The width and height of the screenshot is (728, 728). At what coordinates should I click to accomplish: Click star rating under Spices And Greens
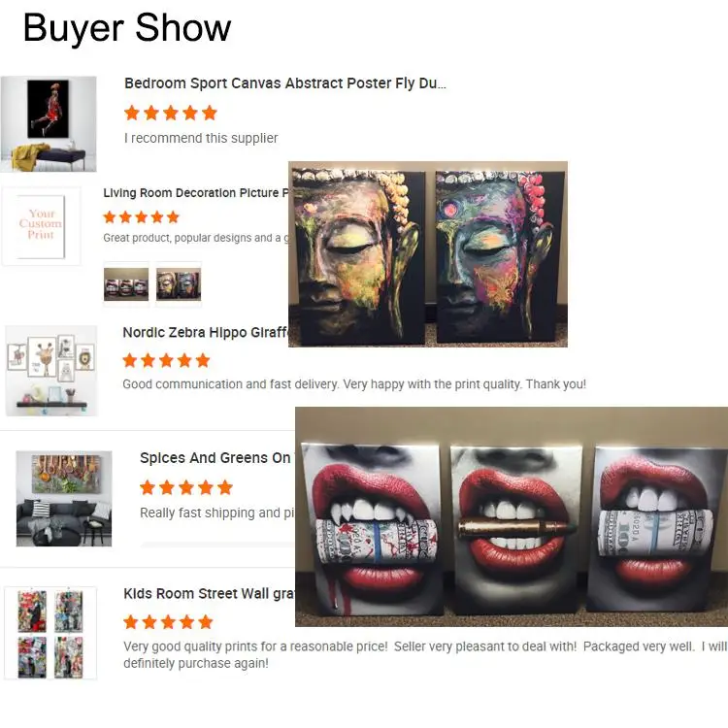(x=186, y=487)
